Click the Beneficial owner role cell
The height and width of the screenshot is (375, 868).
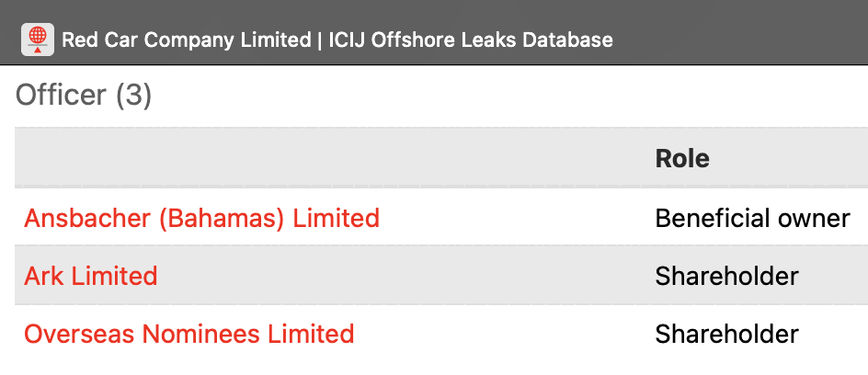(752, 218)
